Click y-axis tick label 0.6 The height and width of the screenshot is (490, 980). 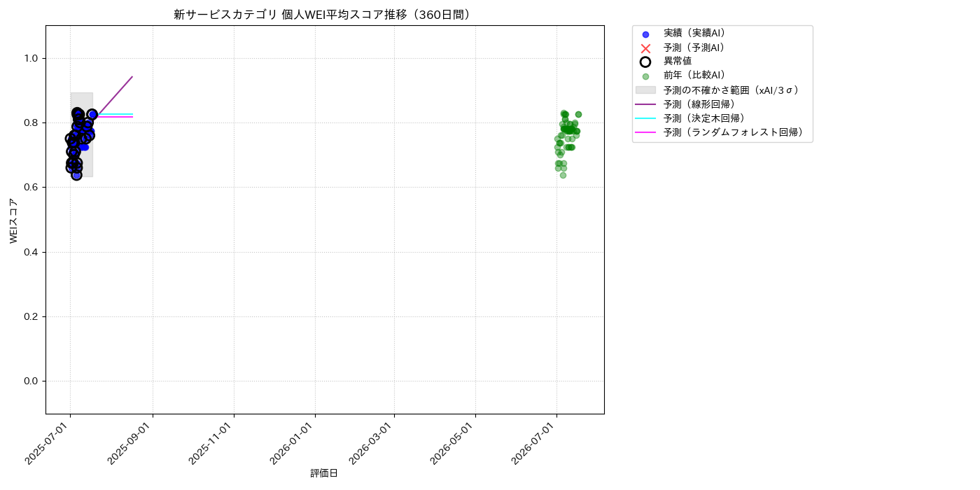click(32, 188)
